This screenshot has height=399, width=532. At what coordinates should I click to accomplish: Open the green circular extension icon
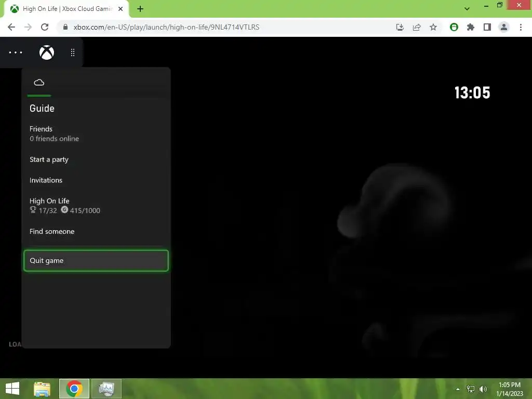click(454, 27)
